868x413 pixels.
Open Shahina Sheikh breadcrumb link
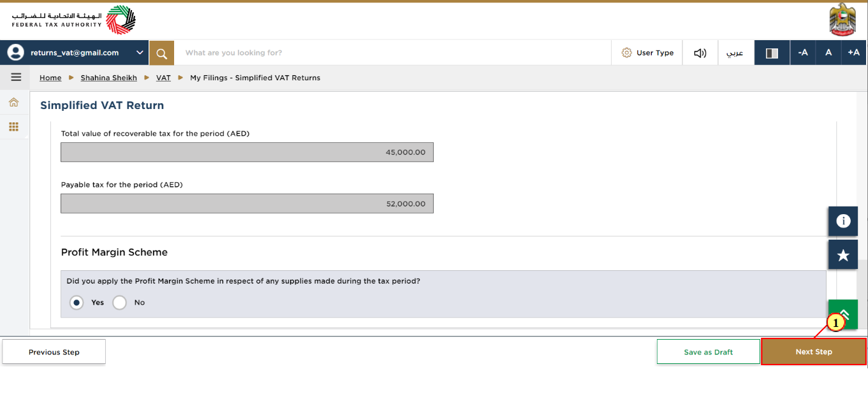(x=108, y=78)
